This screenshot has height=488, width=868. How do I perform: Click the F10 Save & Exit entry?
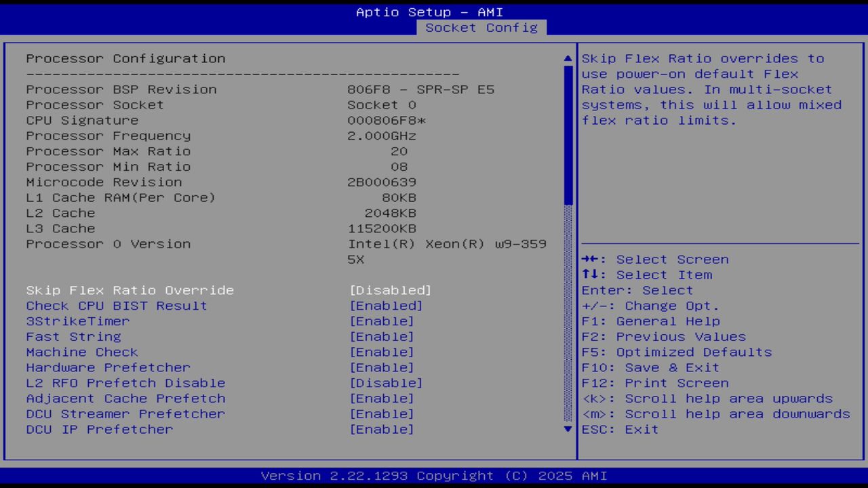coord(649,367)
